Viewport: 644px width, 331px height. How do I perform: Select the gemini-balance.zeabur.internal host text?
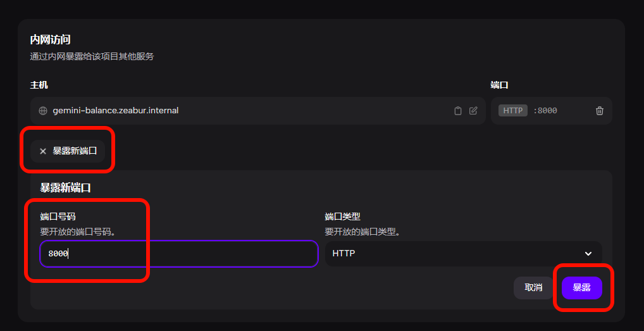(116, 111)
